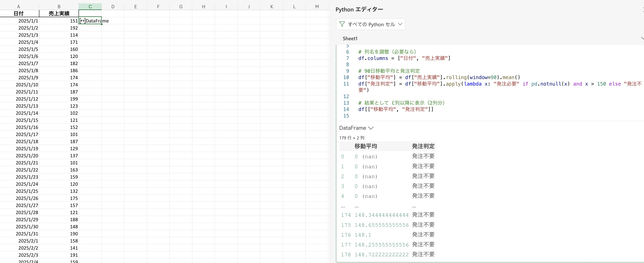Select the sales value 190 cell
The width and height of the screenshot is (644, 263).
point(59,234)
